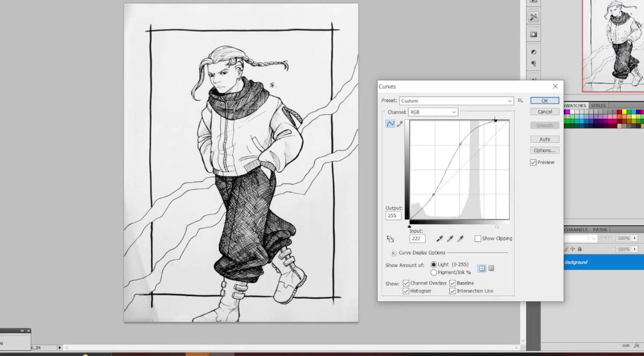
Task: Click the Auto button
Action: 544,139
